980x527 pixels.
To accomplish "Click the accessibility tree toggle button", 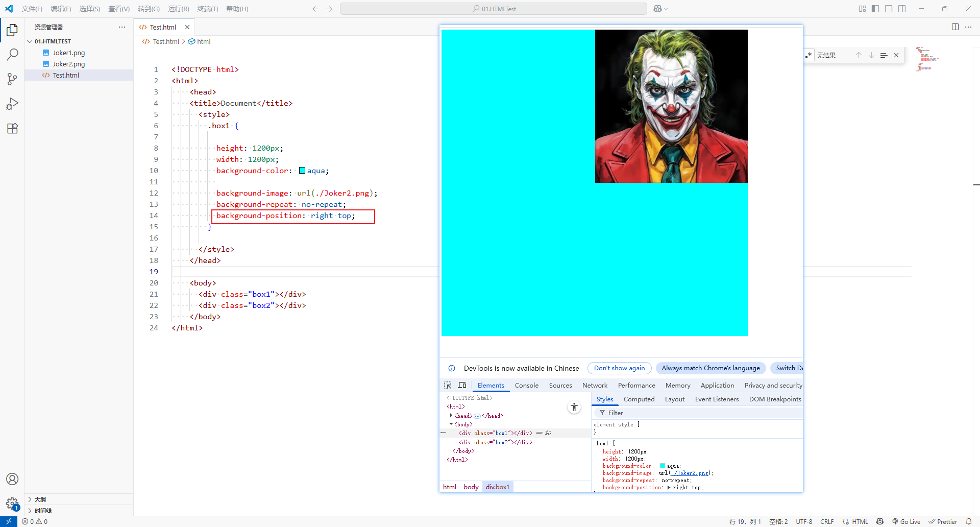I will point(574,407).
